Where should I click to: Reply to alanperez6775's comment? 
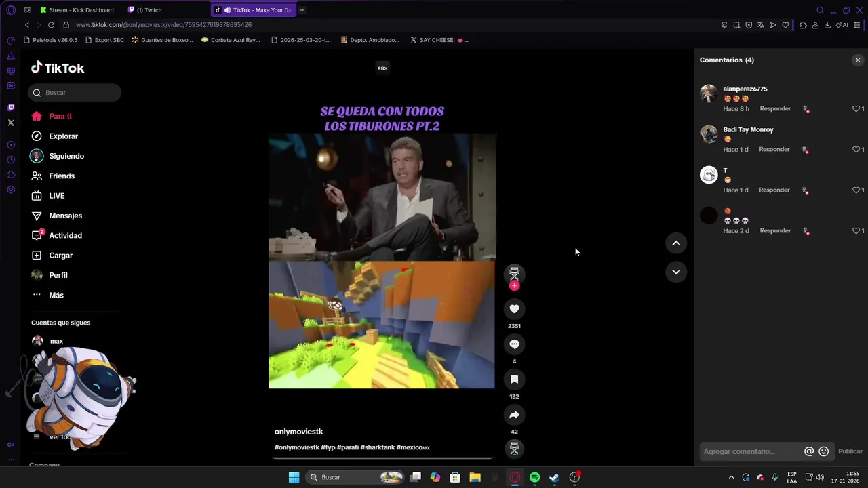click(775, 109)
